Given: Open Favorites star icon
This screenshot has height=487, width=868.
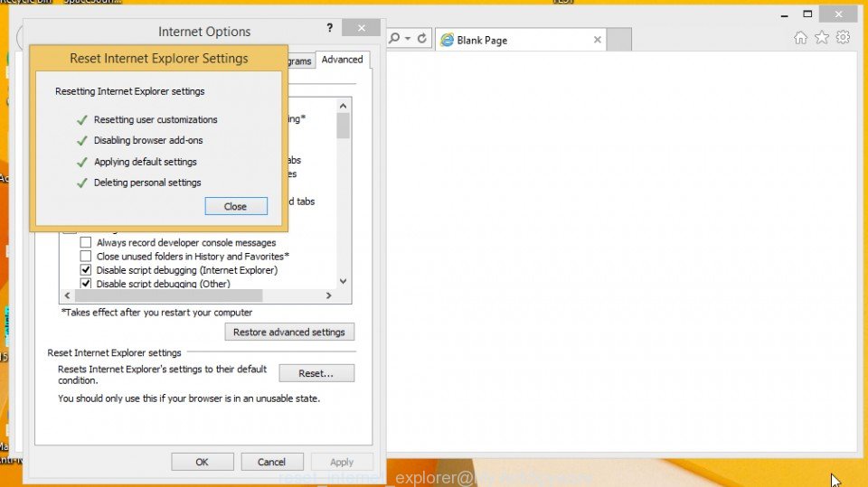Looking at the screenshot, I should [822, 38].
